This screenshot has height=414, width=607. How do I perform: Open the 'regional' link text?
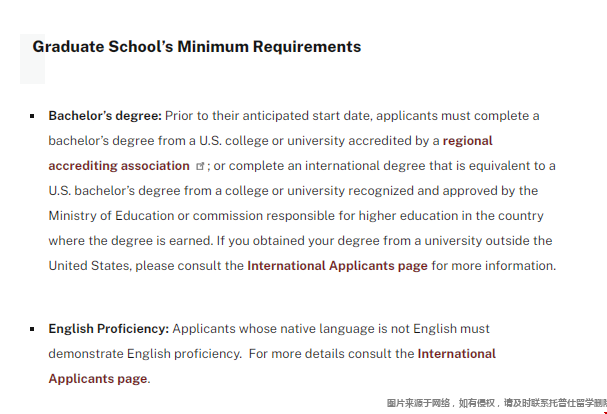click(x=468, y=141)
